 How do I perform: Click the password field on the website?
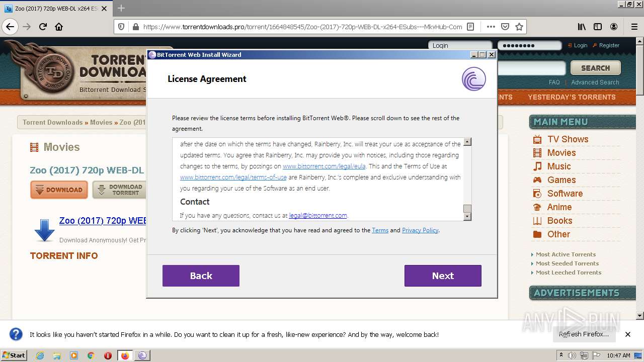tap(529, 45)
